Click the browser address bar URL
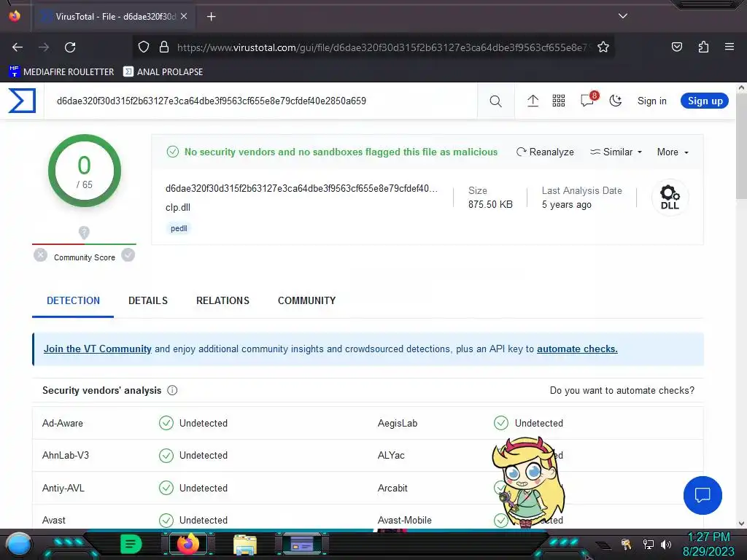747x560 pixels. click(x=384, y=47)
